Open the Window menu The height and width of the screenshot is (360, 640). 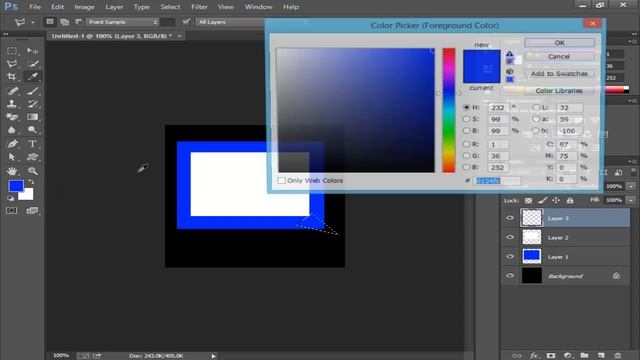[x=258, y=7]
